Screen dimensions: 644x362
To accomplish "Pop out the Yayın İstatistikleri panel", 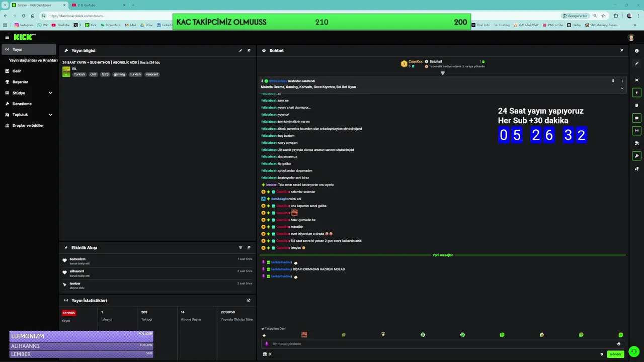I will 249,301.
